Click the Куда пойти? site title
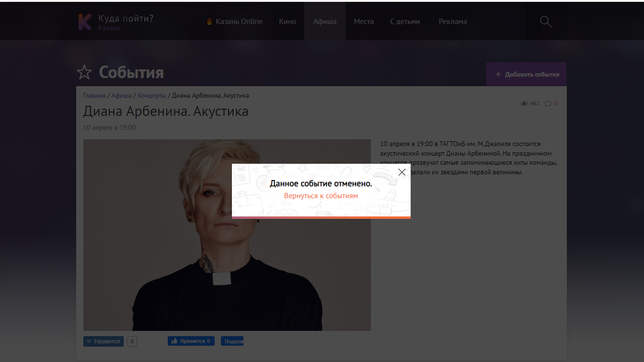Screen dimensions: 644x362 tap(126, 19)
